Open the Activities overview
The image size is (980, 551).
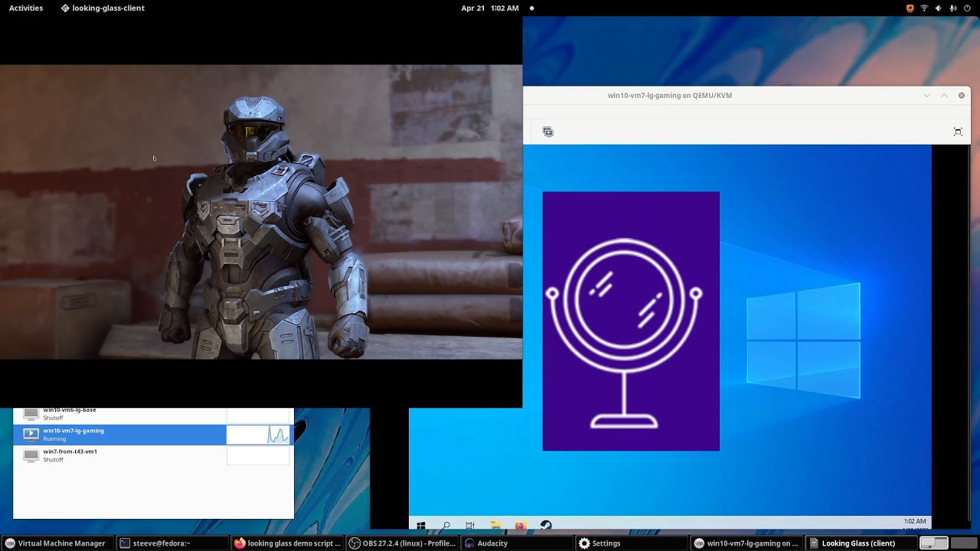click(26, 8)
